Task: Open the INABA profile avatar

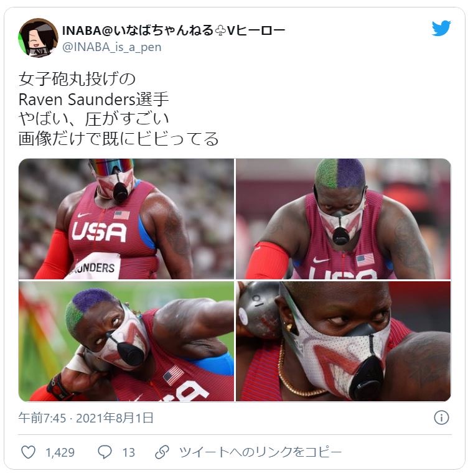Action: (x=38, y=37)
